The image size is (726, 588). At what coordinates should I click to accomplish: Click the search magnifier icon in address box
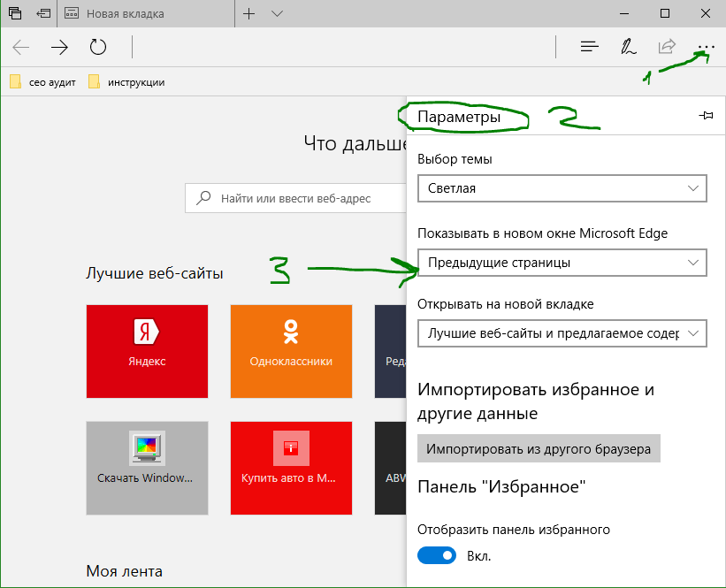coord(203,198)
